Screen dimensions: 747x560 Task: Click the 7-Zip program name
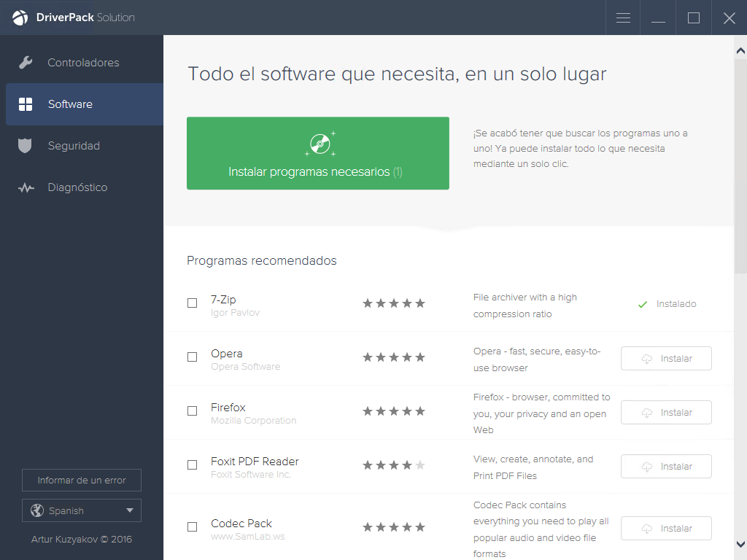coord(223,300)
